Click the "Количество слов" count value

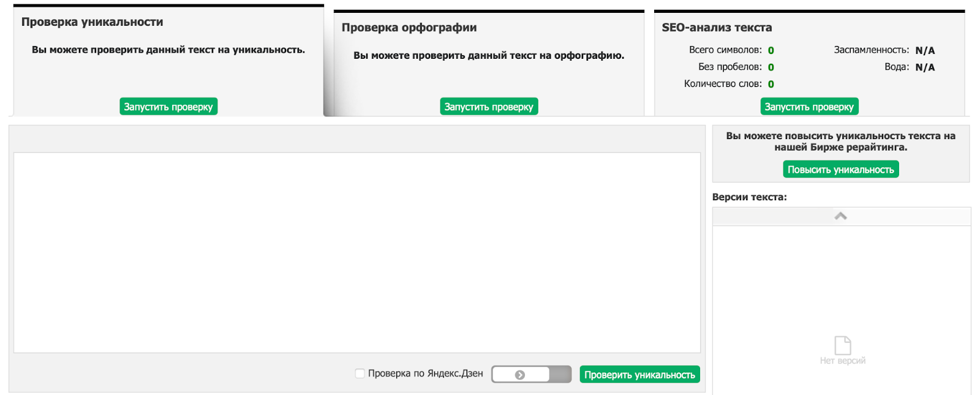pos(771,84)
